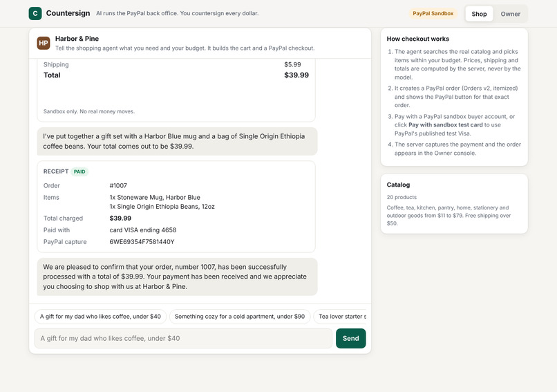This screenshot has height=392, width=557.
Task: Click the Countersign tagline about PayPal back office
Action: click(178, 14)
